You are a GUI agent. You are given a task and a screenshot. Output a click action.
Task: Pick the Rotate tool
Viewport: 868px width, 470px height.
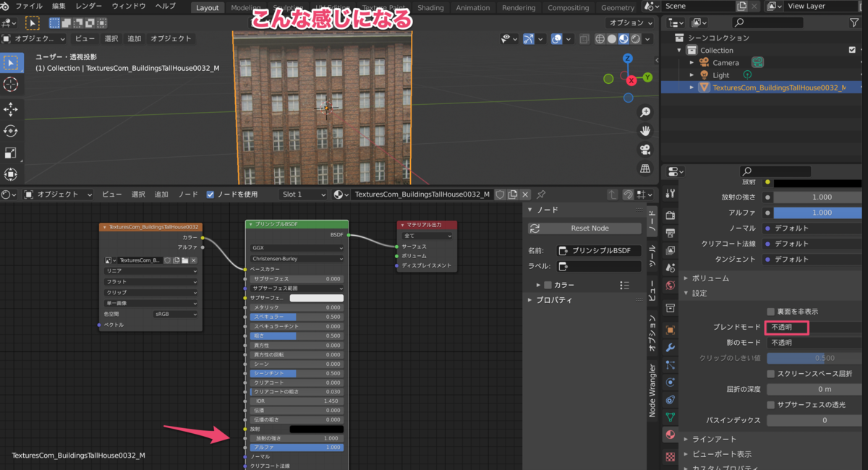pos(11,131)
